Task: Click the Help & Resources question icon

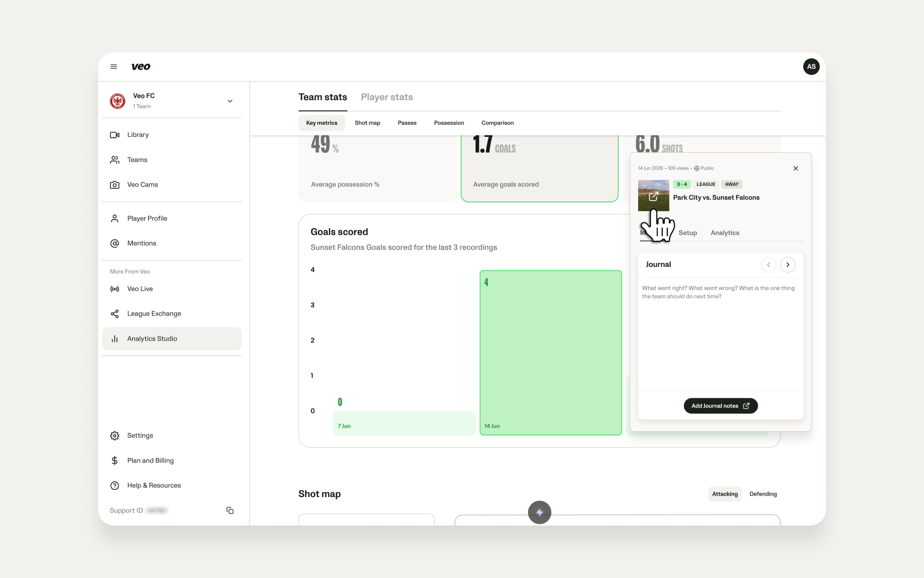Action: pos(115,486)
